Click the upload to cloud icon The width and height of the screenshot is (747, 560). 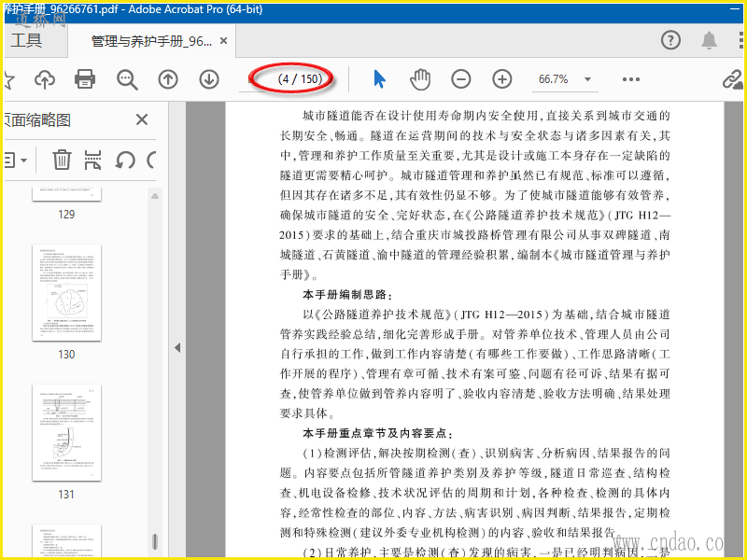45,79
